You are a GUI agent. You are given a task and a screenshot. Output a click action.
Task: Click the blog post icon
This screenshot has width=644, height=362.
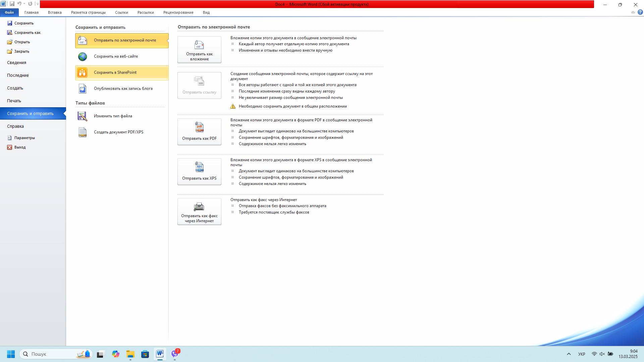click(x=83, y=88)
